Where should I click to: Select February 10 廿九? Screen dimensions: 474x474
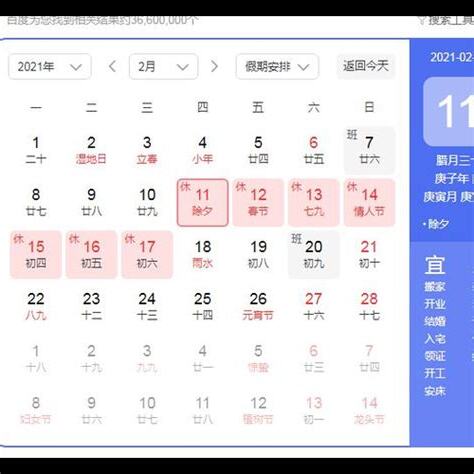[x=147, y=202]
